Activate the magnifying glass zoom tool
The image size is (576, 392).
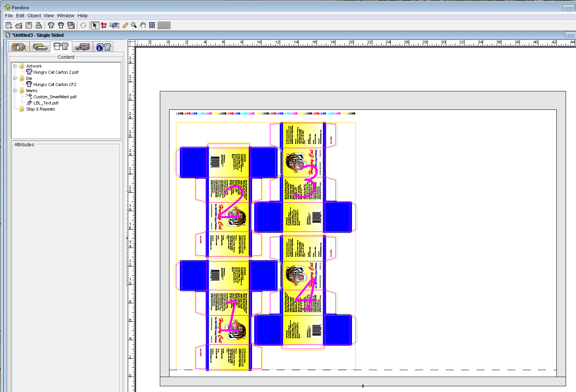pos(134,25)
